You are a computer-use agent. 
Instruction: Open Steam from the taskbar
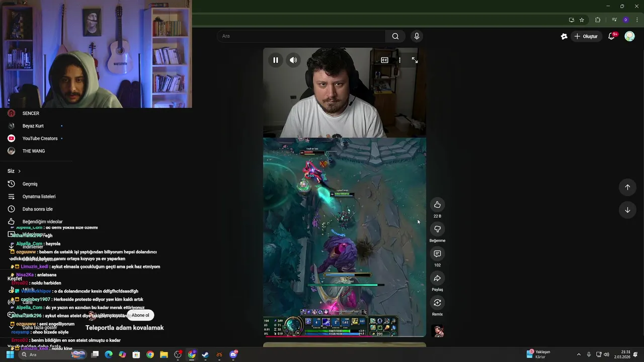[205, 354]
